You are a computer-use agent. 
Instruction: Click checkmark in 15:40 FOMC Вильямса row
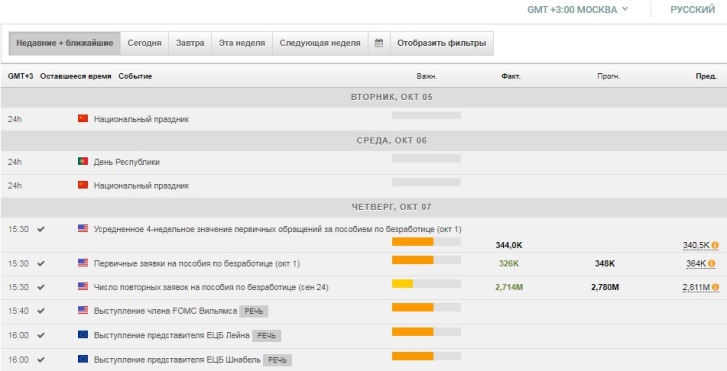pos(41,311)
